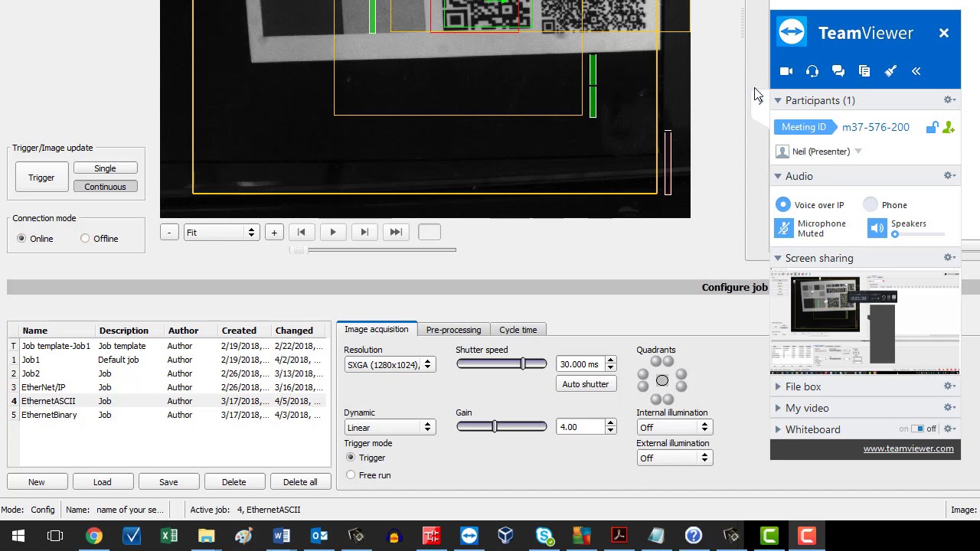The height and width of the screenshot is (551, 980).
Task: Click the New job button
Action: tap(36, 482)
